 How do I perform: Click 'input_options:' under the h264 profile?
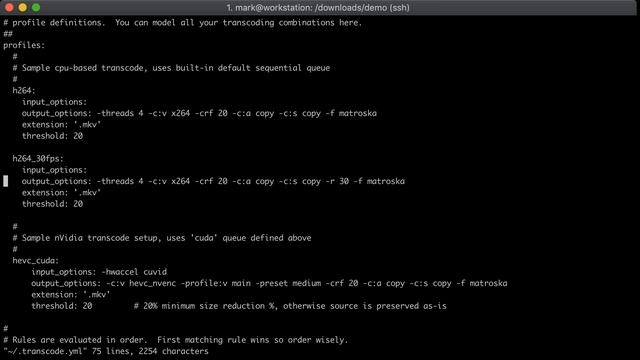click(54, 102)
